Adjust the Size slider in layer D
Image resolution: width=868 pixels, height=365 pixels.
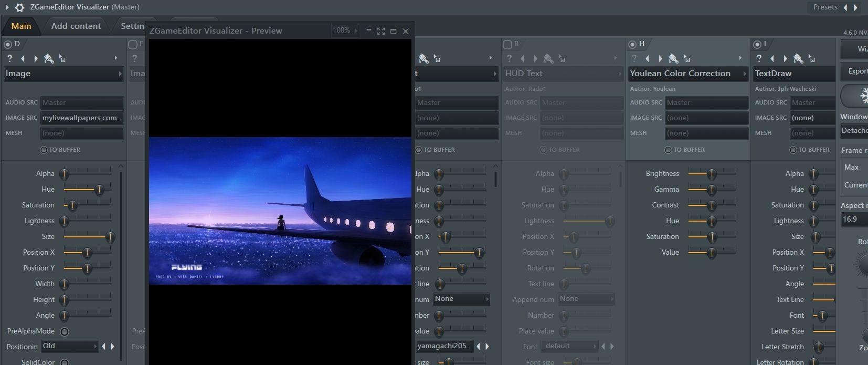coord(87,236)
